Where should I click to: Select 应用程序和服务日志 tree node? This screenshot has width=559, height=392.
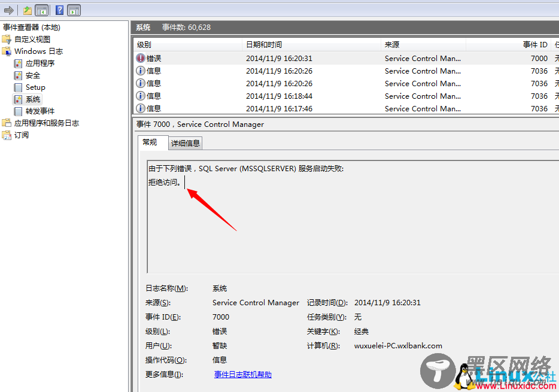click(47, 123)
